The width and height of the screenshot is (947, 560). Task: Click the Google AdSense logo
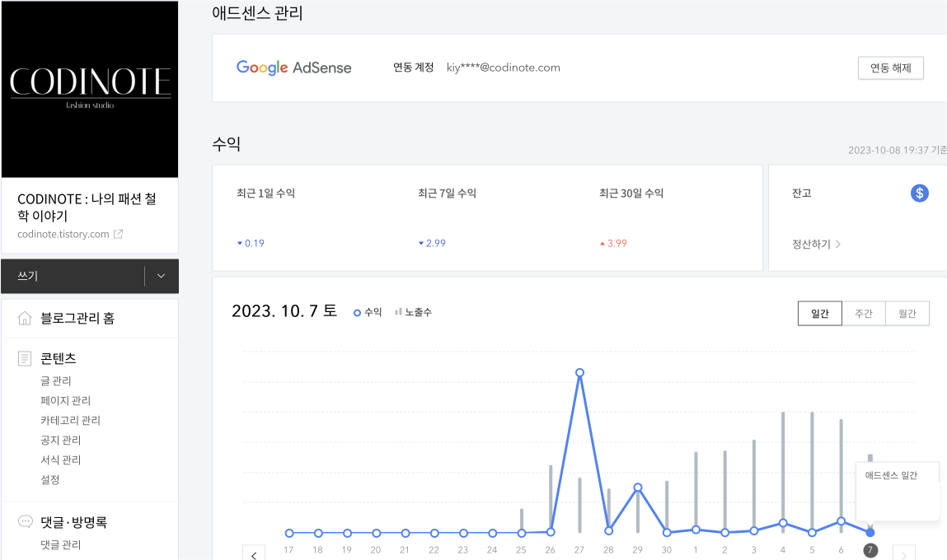[294, 68]
